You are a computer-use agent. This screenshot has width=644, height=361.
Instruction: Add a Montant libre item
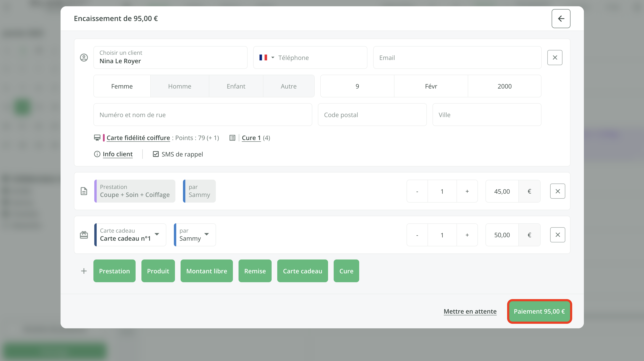pyautogui.click(x=207, y=271)
